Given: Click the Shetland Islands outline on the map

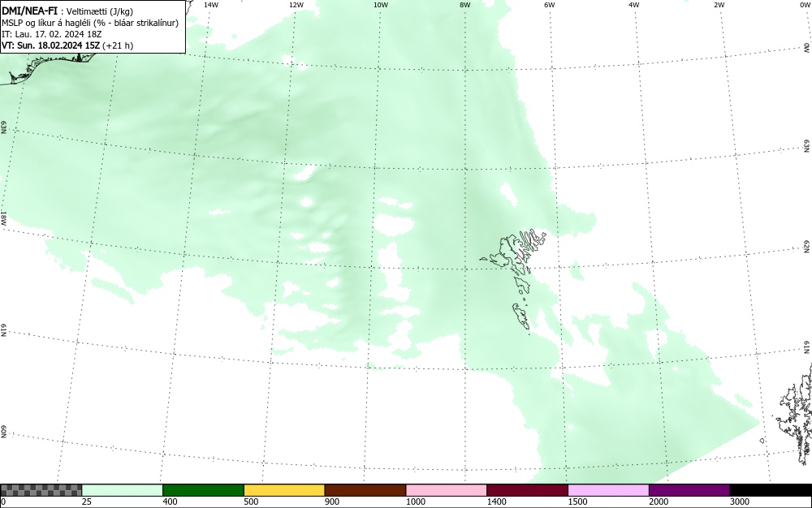Looking at the screenshot, I should (795, 414).
